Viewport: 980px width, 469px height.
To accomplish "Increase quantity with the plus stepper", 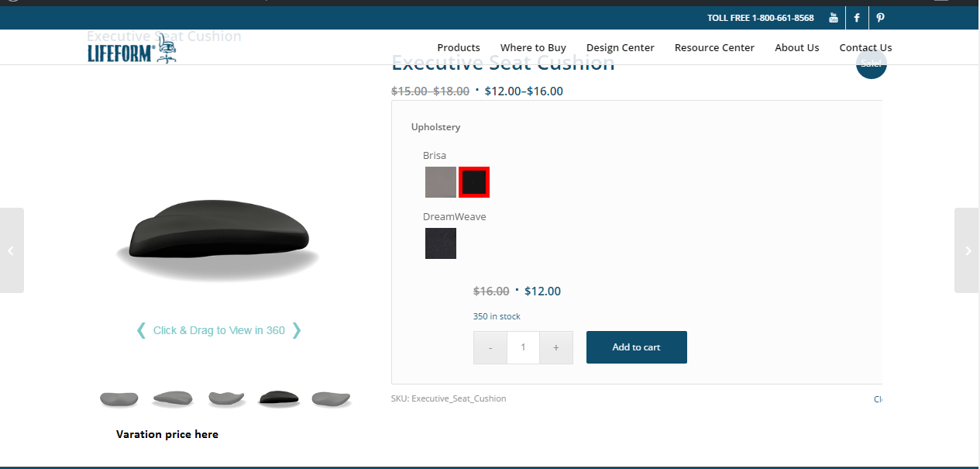I will 556,347.
